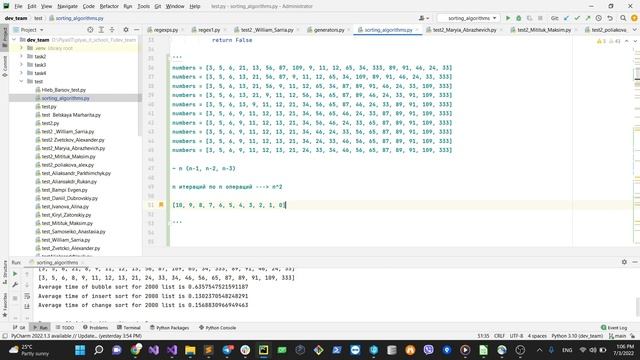This screenshot has height=360, width=640.
Task: Open Search Everywhere magnifier icon
Action: pyautogui.click(x=623, y=18)
